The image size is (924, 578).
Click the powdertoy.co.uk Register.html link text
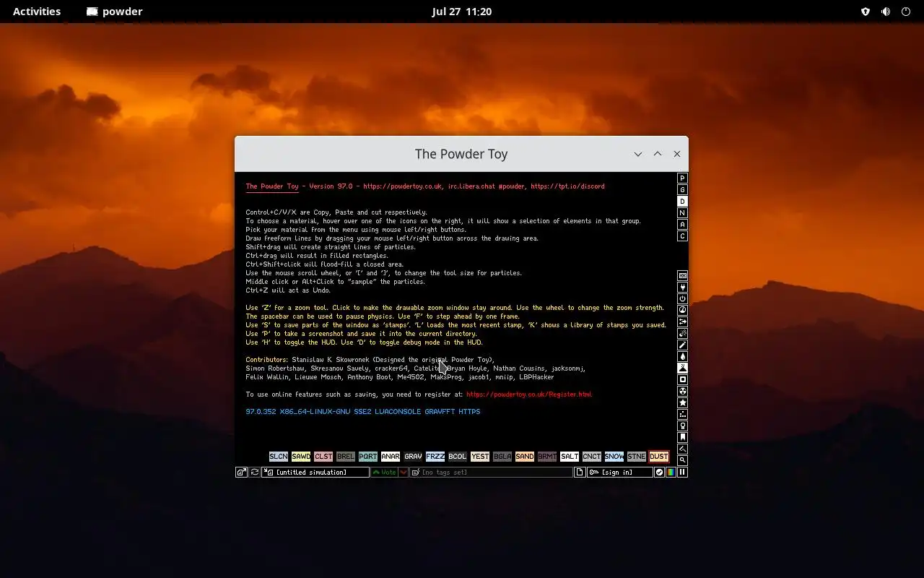click(x=529, y=394)
